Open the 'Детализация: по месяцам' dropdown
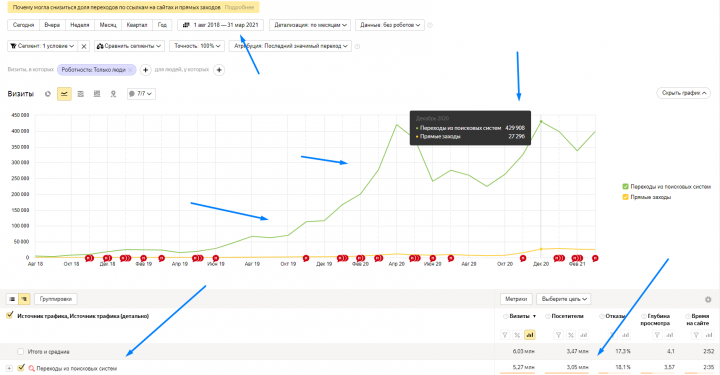Image resolution: width=720 pixels, height=375 pixels. 310,25
